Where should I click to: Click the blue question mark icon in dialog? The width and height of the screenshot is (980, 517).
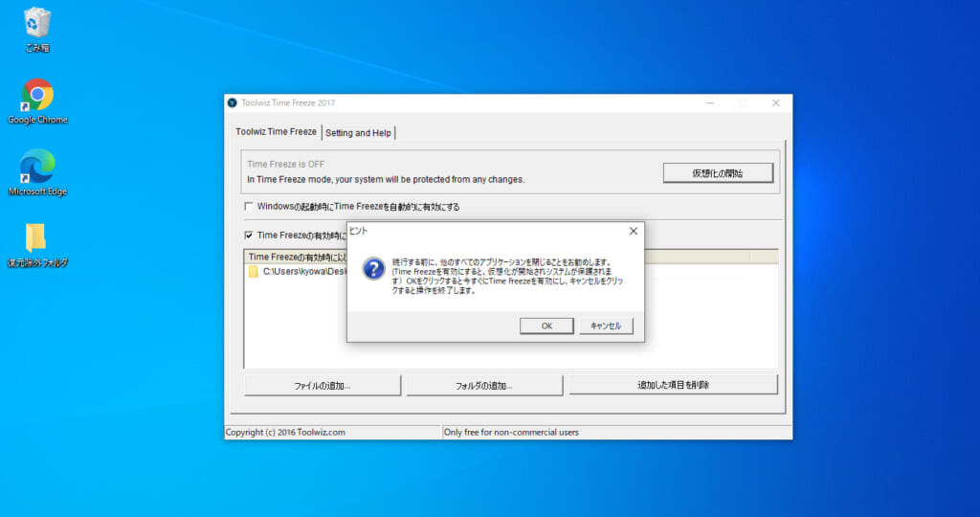click(x=374, y=269)
